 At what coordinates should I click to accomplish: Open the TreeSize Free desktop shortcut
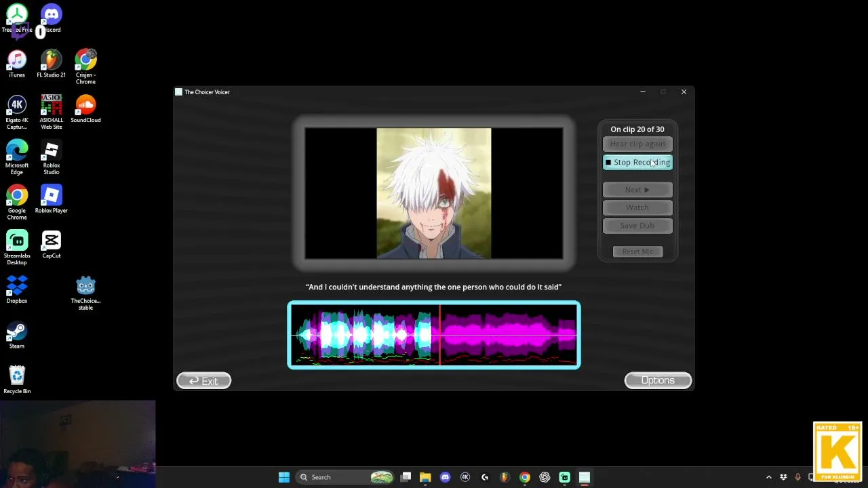pyautogui.click(x=17, y=18)
